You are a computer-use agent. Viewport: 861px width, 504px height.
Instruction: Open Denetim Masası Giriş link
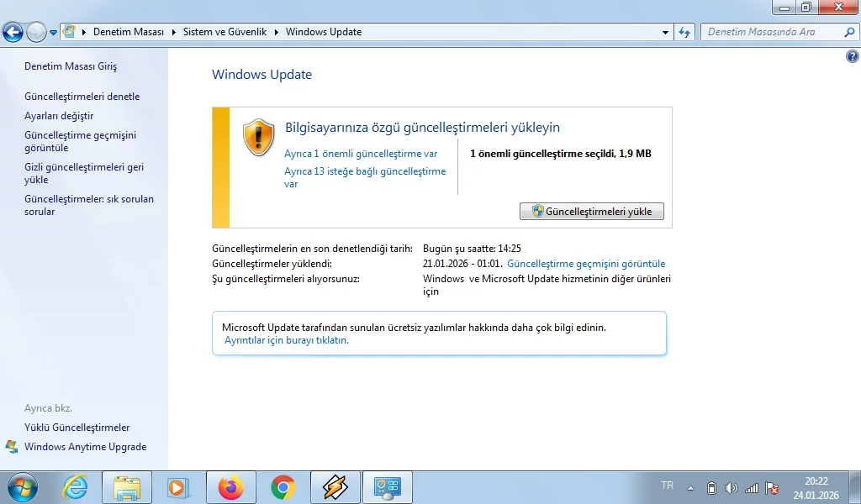71,66
